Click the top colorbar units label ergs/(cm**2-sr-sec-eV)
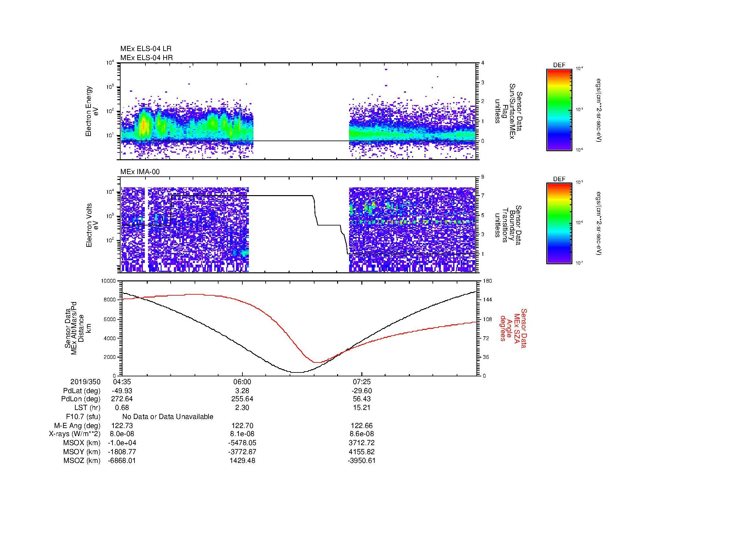The height and width of the screenshot is (534, 756). click(599, 110)
